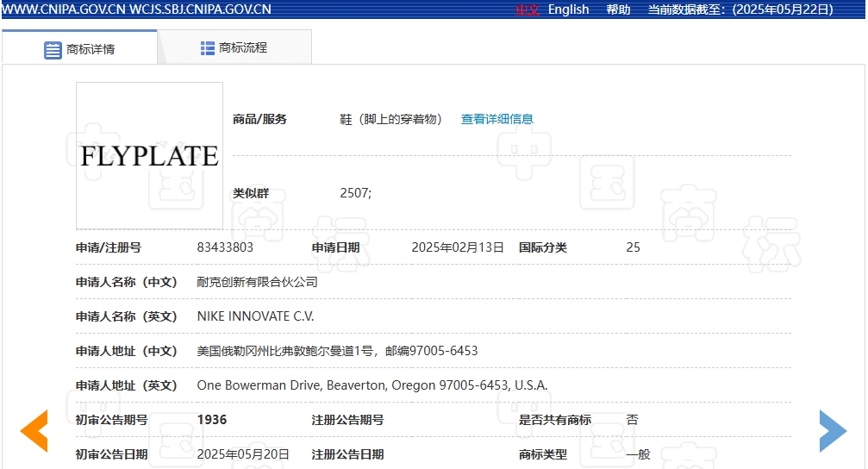Select trademark type value 一般
Image resolution: width=868 pixels, height=469 pixels.
(x=638, y=454)
